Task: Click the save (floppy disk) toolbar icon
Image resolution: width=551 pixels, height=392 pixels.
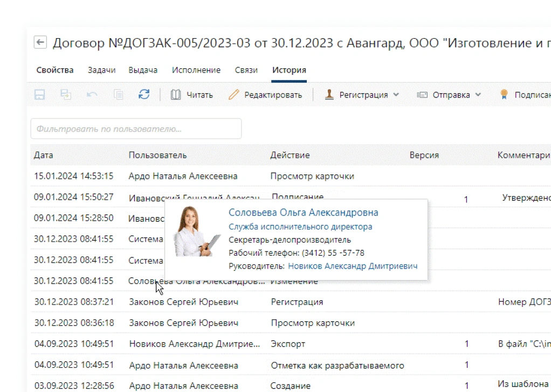Action: point(39,95)
